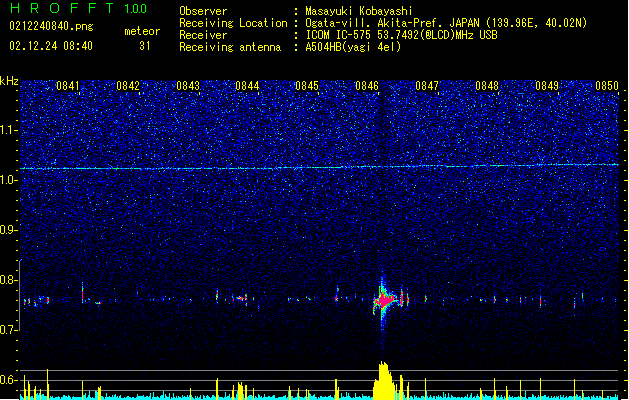
Task: Click the Receiver label
Action: (x=203, y=35)
